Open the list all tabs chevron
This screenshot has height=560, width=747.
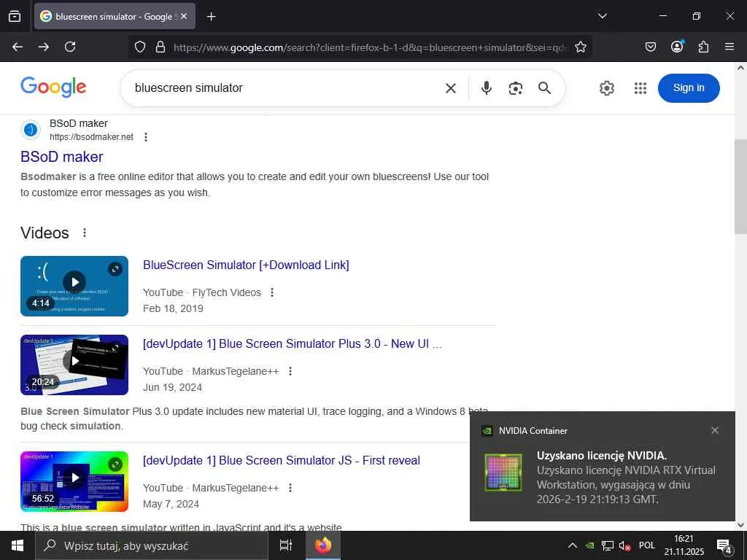(602, 16)
